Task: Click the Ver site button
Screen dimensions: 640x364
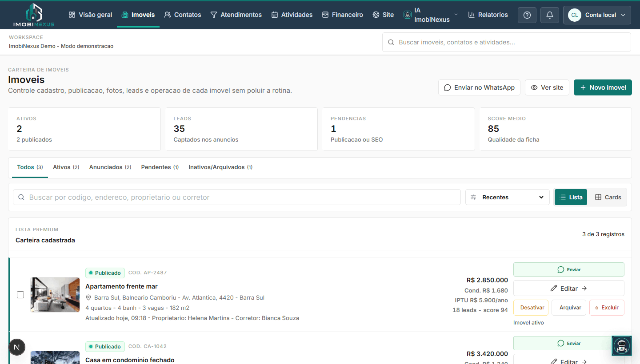Action: (x=547, y=87)
